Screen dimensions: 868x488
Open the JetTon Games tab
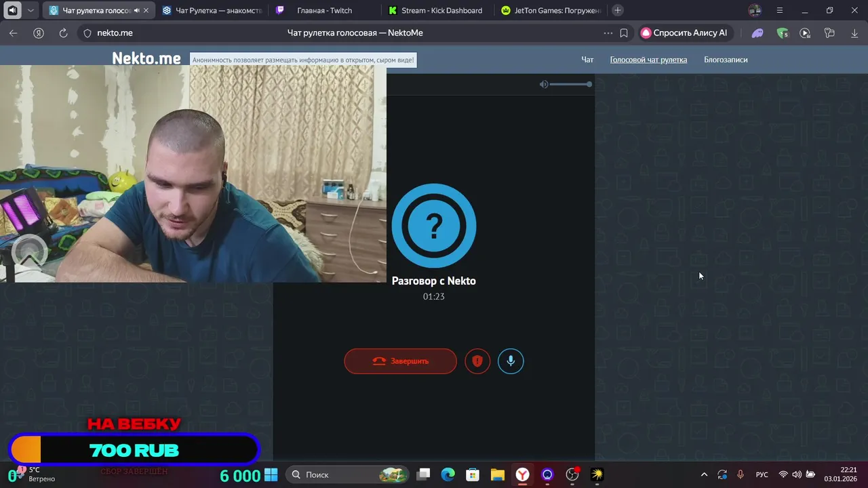[552, 11]
